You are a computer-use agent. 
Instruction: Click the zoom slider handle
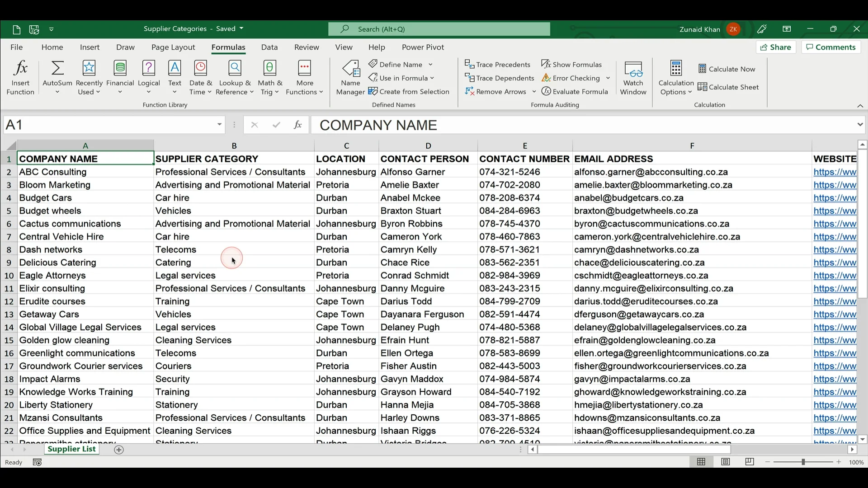click(x=803, y=462)
